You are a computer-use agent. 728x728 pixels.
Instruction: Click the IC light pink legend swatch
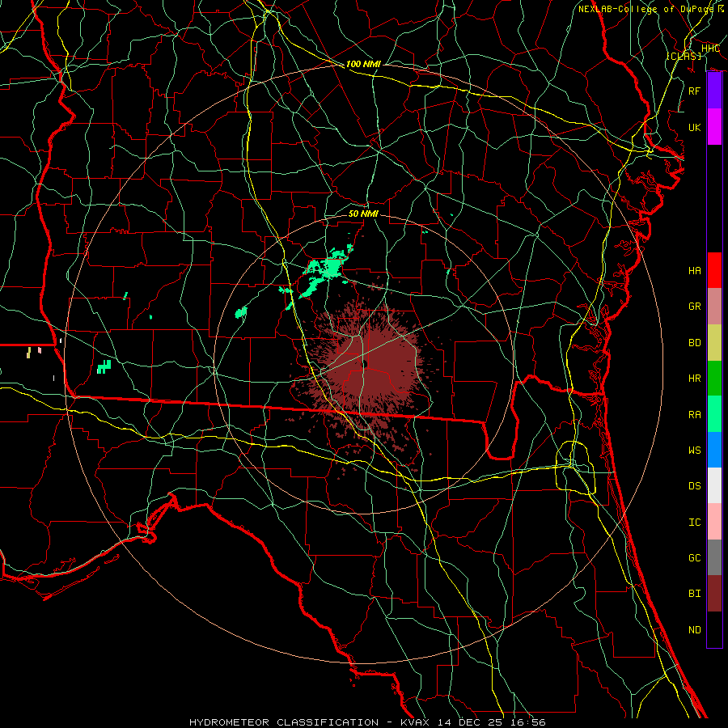coord(714,522)
